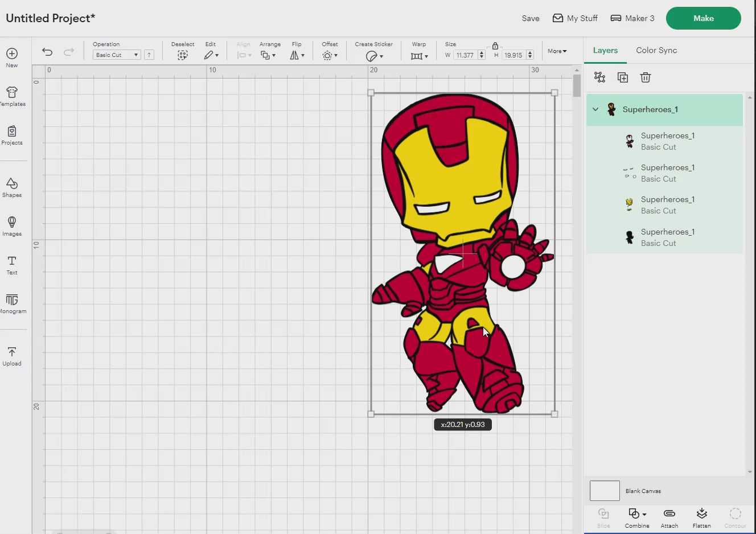Open the Warp dropdown
The height and width of the screenshot is (534, 756).
[419, 56]
